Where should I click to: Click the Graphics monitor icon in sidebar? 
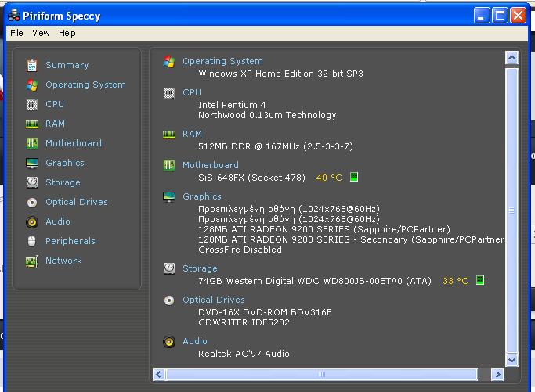point(32,164)
